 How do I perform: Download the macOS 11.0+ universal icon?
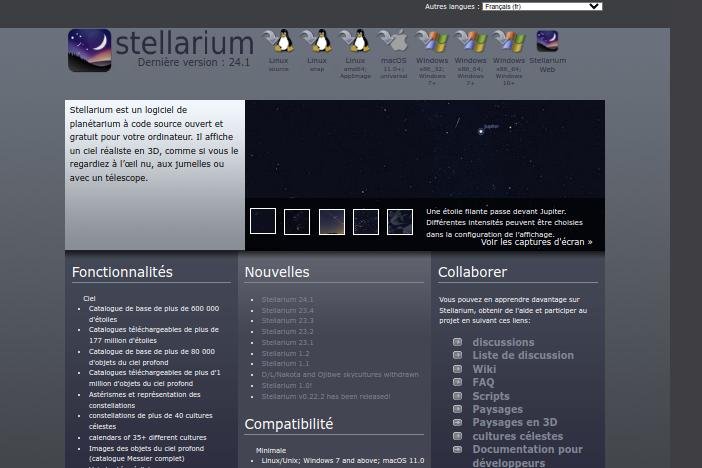click(x=394, y=41)
